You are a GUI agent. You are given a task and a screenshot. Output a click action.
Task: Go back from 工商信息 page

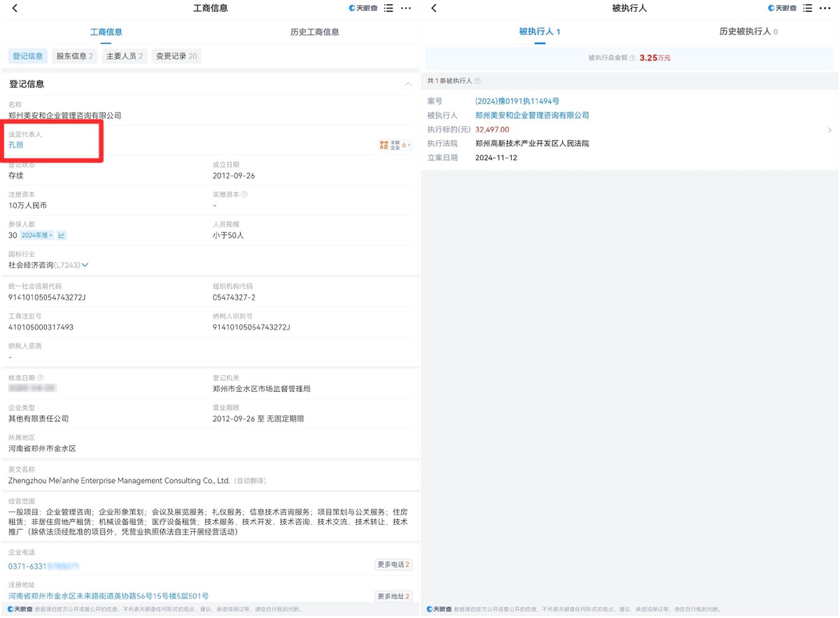click(x=15, y=8)
